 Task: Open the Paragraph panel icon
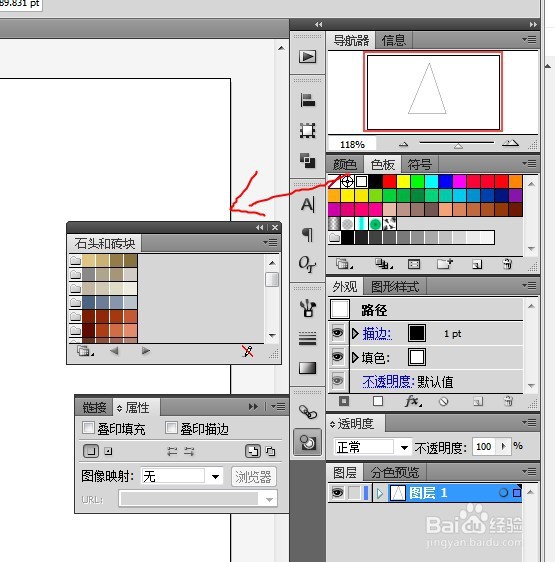pos(308,235)
